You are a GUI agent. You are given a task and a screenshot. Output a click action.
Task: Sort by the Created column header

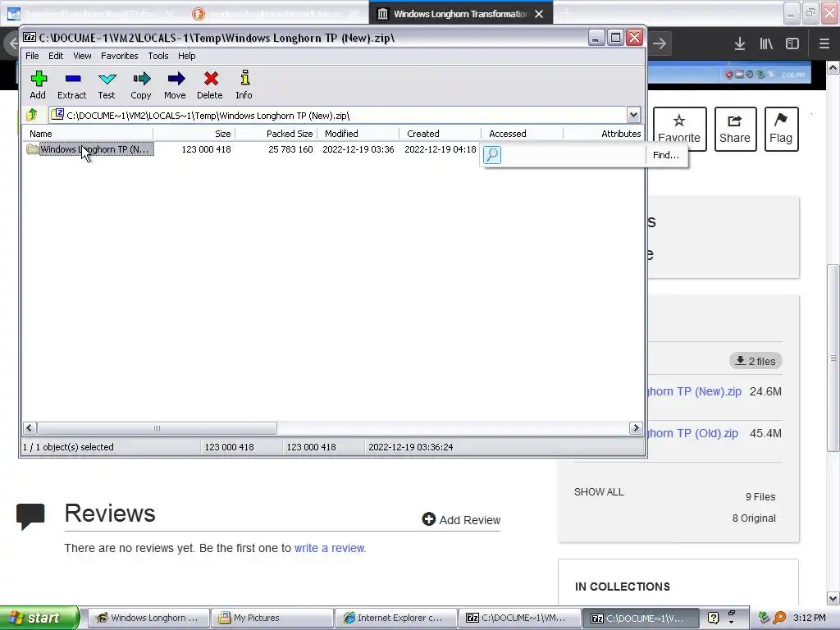coord(440,134)
